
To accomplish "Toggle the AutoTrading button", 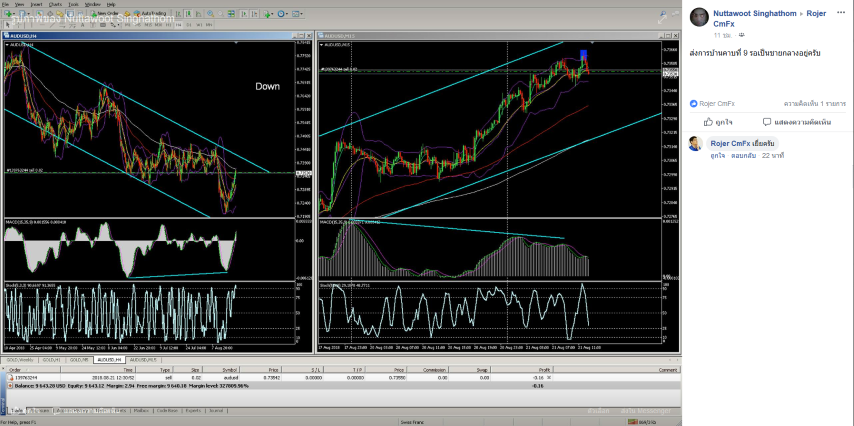I will 150,14.
